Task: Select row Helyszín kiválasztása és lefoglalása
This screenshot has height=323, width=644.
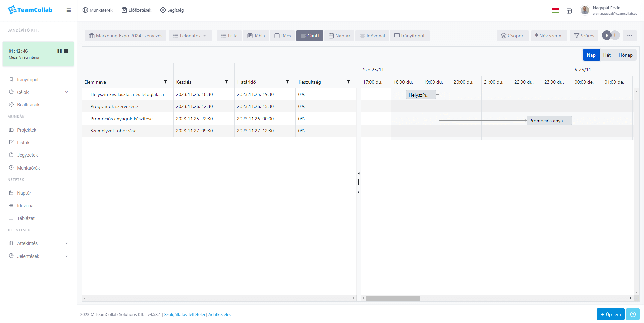Action: pyautogui.click(x=219, y=94)
